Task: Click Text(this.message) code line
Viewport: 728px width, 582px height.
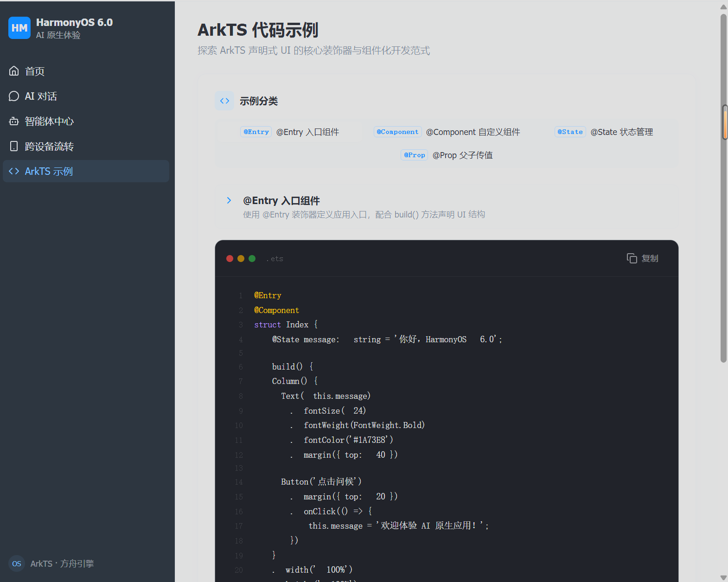Action: (x=326, y=396)
